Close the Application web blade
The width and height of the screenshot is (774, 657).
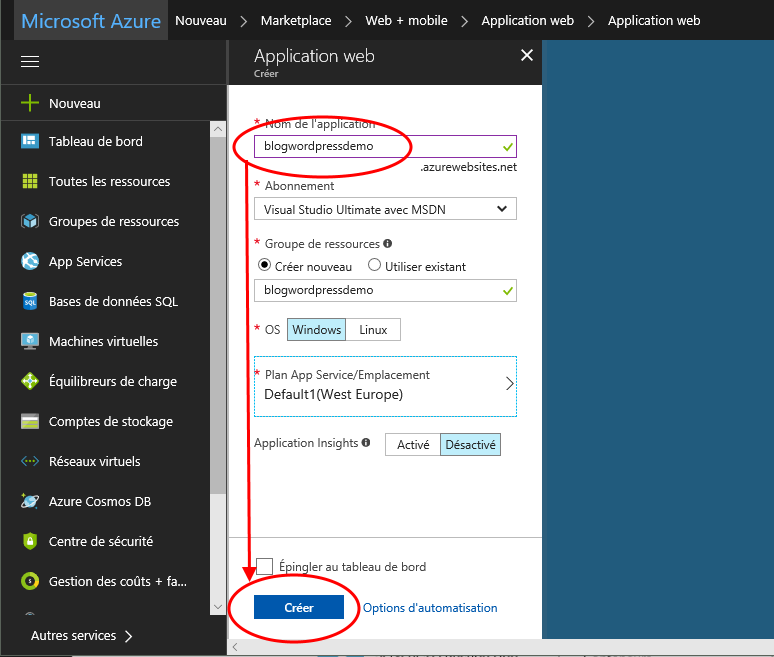click(x=527, y=55)
